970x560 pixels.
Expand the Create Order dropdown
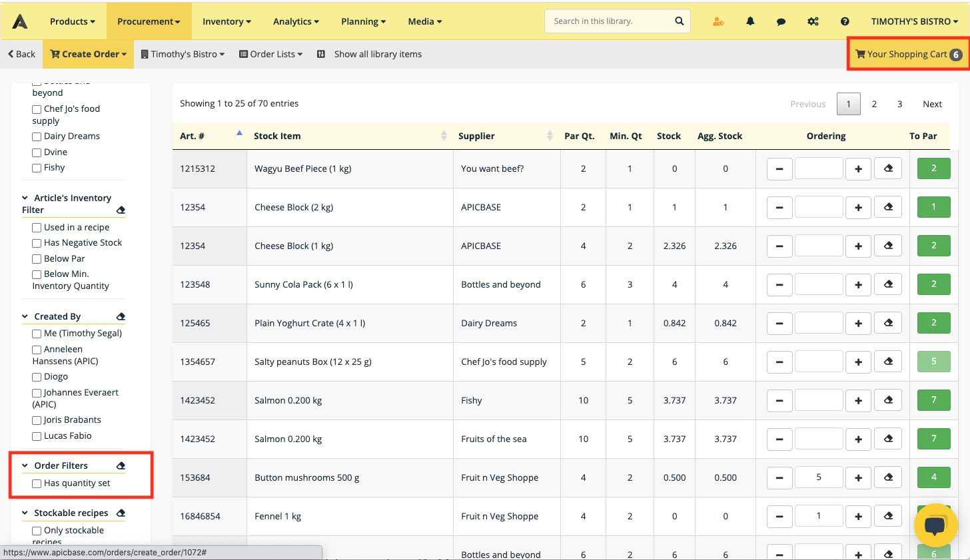(x=89, y=54)
